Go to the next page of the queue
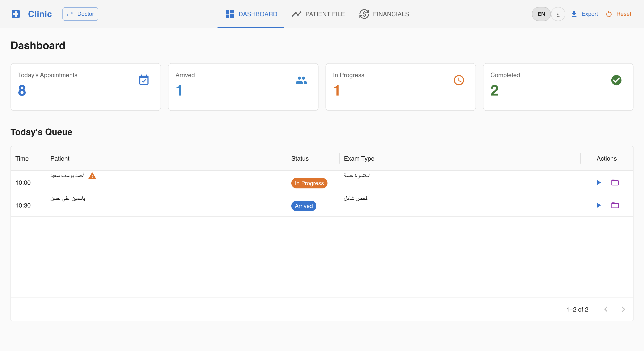Screen dimensions: 644x351 point(623,309)
